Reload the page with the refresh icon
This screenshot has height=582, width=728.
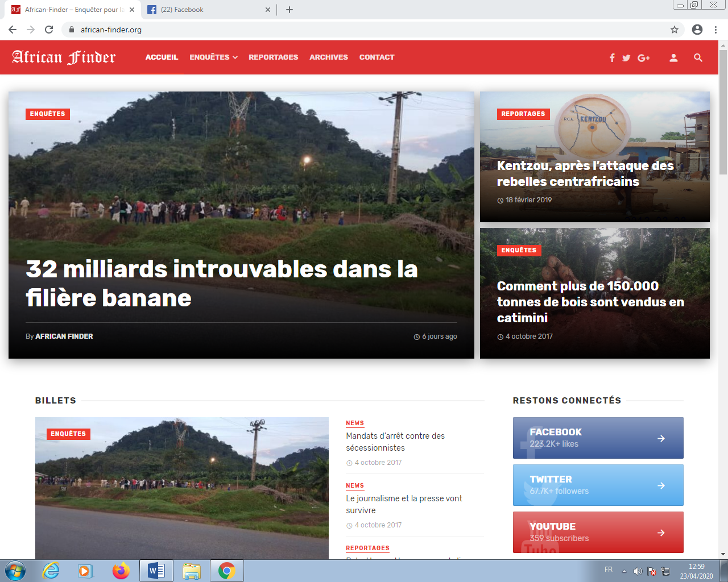click(49, 30)
